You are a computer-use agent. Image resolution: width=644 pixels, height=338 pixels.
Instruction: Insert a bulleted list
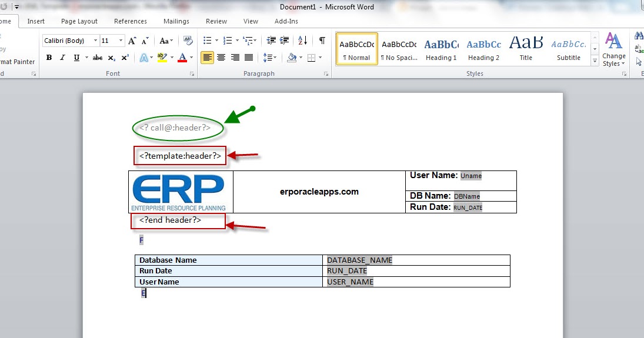coord(208,41)
